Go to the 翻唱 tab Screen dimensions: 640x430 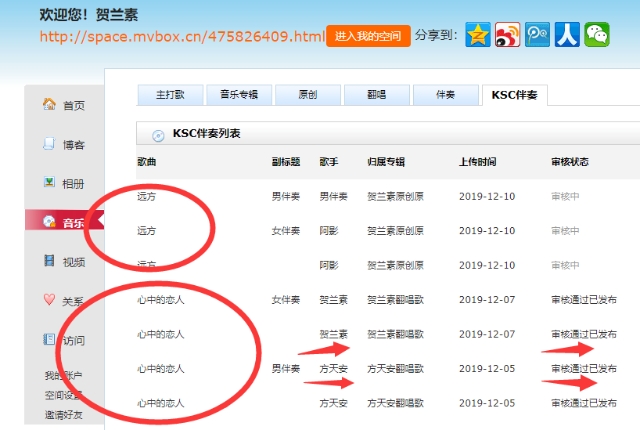pos(377,95)
